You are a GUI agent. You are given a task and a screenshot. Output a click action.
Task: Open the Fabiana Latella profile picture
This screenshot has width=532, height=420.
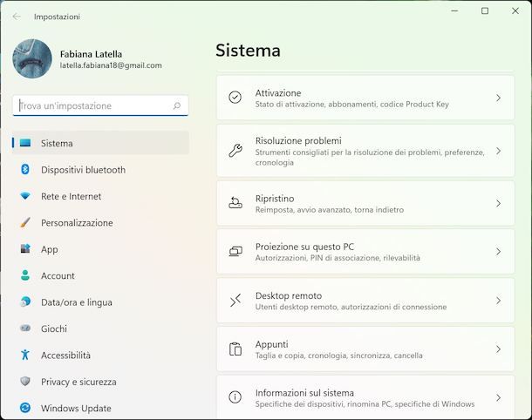[32, 58]
